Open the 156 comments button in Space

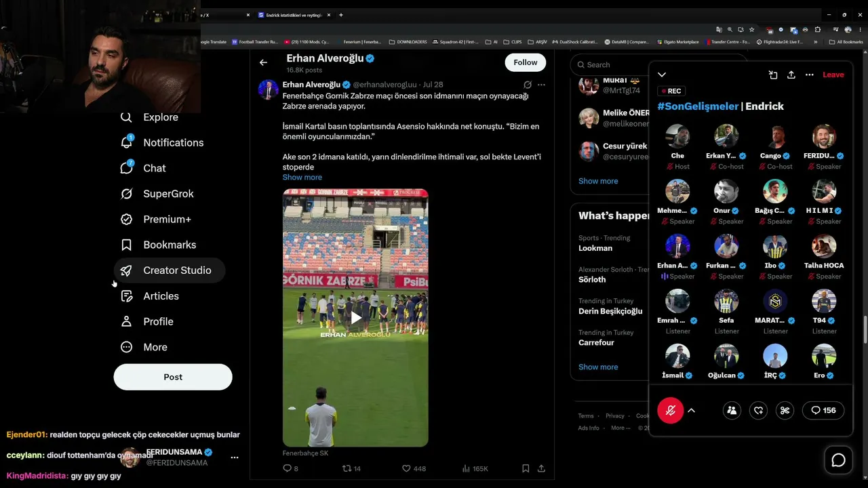(x=823, y=410)
